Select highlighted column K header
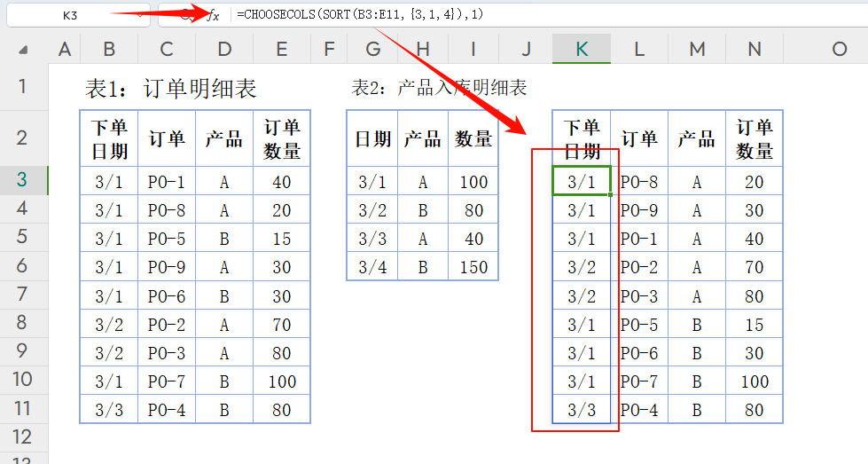Viewport: 868px width, 464px height. (582, 50)
